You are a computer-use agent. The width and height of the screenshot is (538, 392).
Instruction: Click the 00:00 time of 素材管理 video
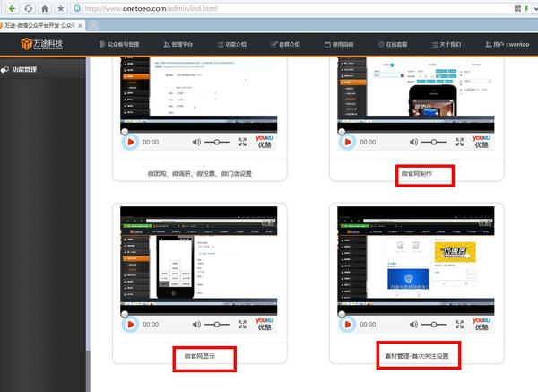tap(368, 325)
